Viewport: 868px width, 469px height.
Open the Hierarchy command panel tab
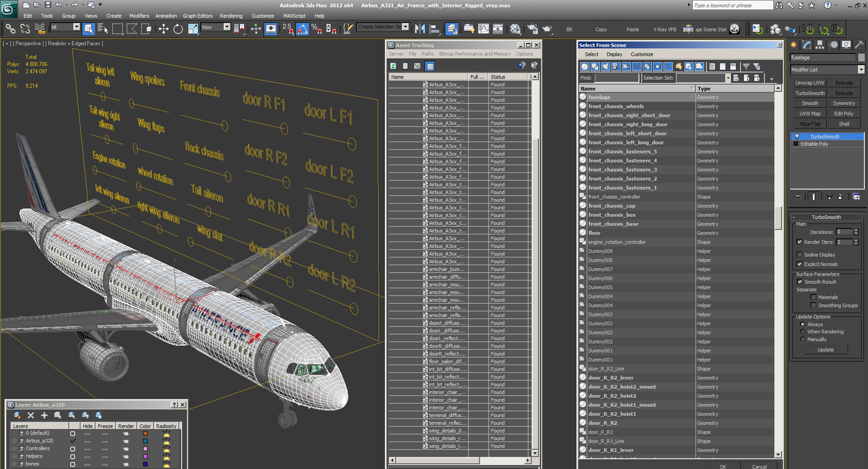[x=820, y=45]
